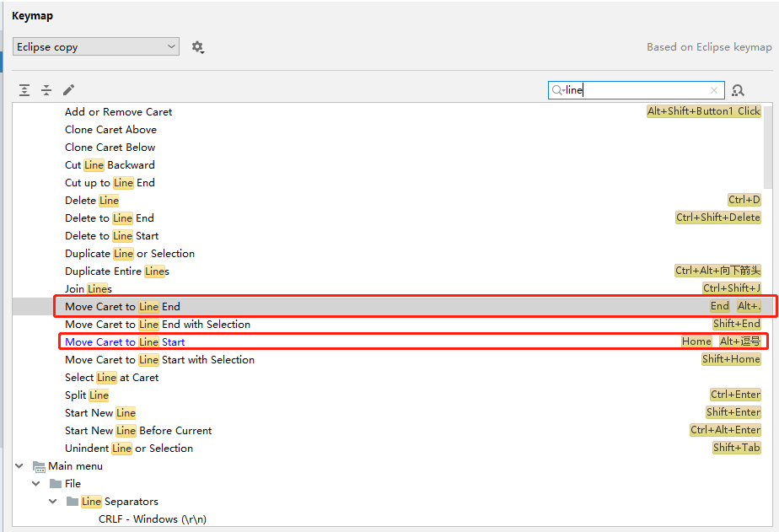779x532 pixels.
Task: Select 'Duplicate Line or Selection' action
Action: coord(130,254)
